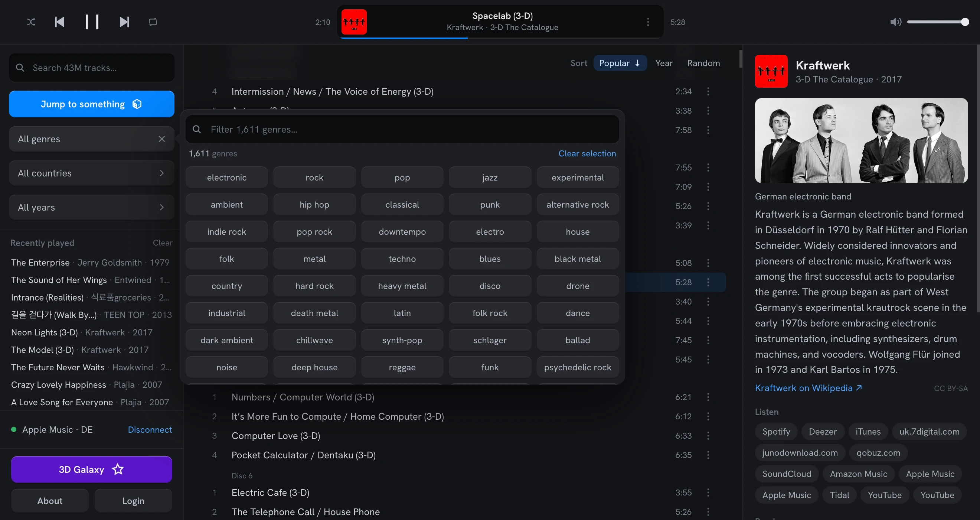Image resolution: width=980 pixels, height=520 pixels.
Task: Skip to previous track
Action: pyautogui.click(x=60, y=22)
